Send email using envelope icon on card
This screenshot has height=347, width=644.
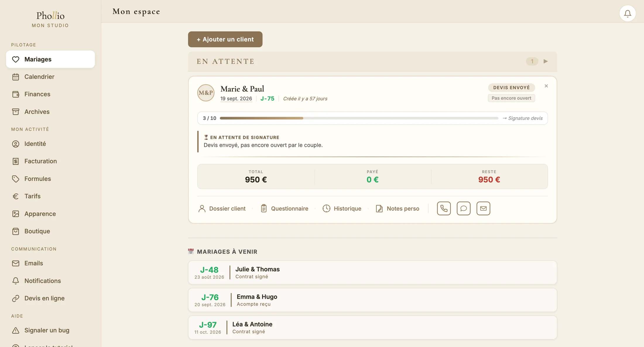pyautogui.click(x=483, y=208)
